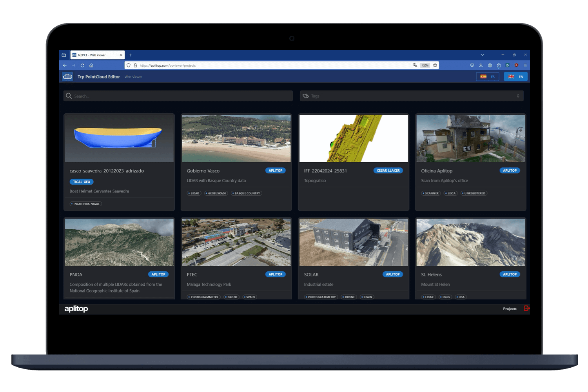Click the shield privacy icon in the address bar
This screenshot has width=588, height=392.
128,65
